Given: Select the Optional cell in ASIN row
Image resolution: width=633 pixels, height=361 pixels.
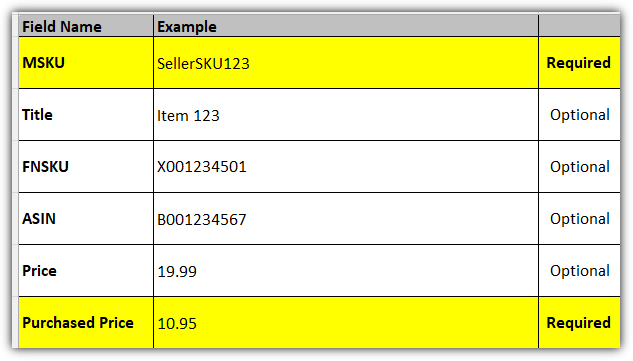Looking at the screenshot, I should coord(579,218).
